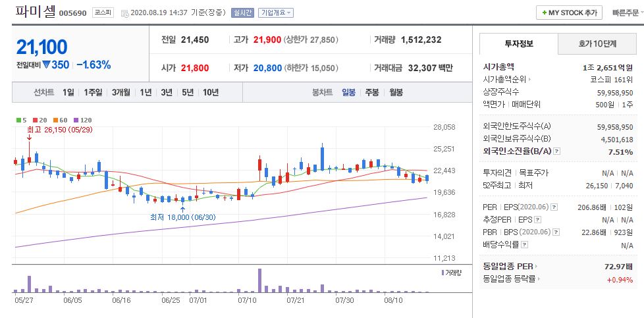Viewport: 644px width, 318px height.
Task: Click the 파미셀 stock name heading
Action: (x=36, y=11)
